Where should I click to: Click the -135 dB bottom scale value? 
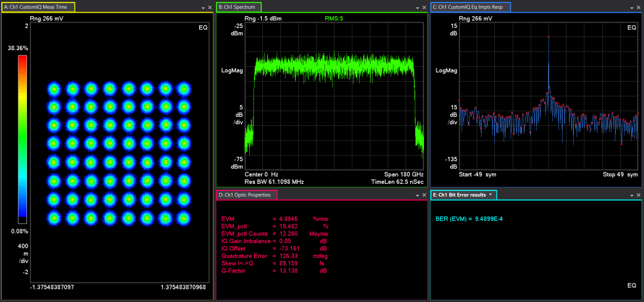pyautogui.click(x=451, y=163)
